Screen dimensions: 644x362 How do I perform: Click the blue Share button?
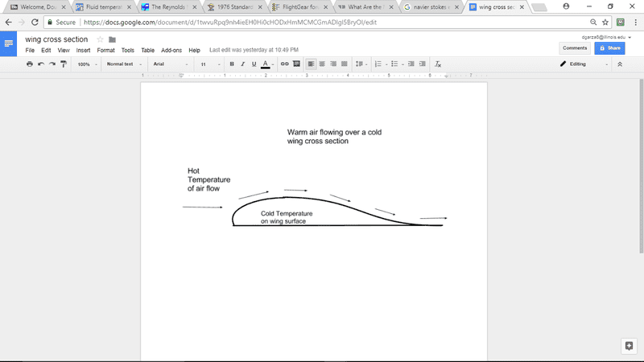pyautogui.click(x=609, y=48)
